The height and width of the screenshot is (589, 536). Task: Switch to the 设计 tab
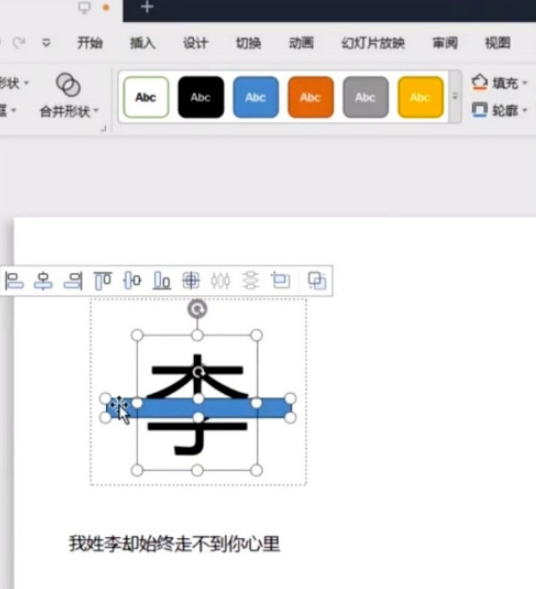195,43
